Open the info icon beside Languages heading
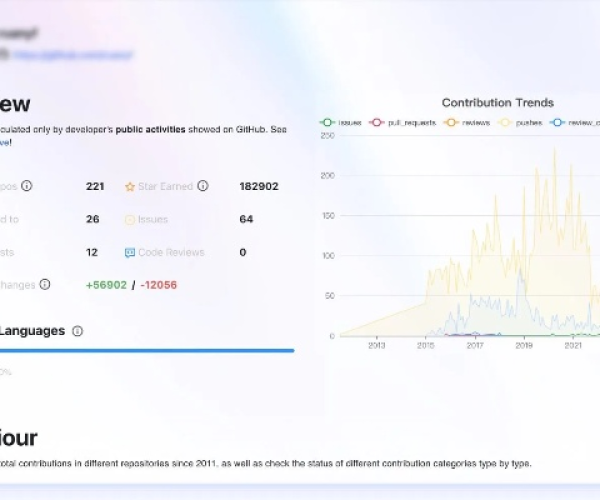This screenshot has width=600, height=500. tap(77, 331)
